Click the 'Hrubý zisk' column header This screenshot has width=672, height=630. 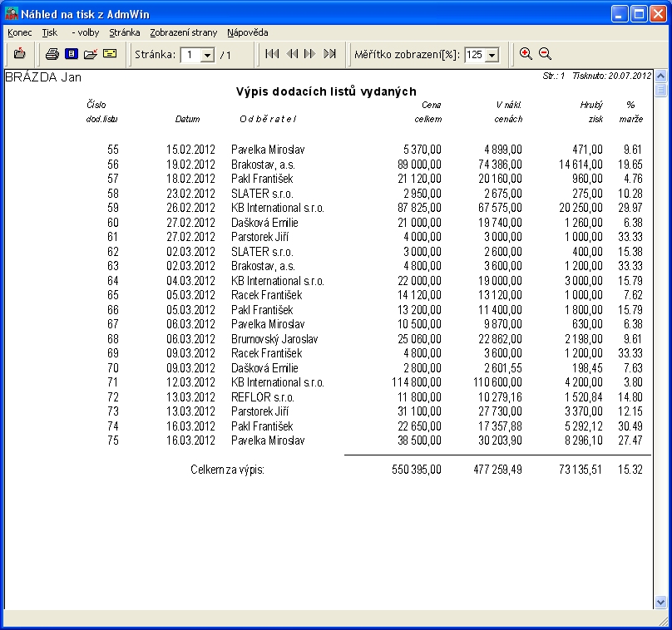click(592, 111)
